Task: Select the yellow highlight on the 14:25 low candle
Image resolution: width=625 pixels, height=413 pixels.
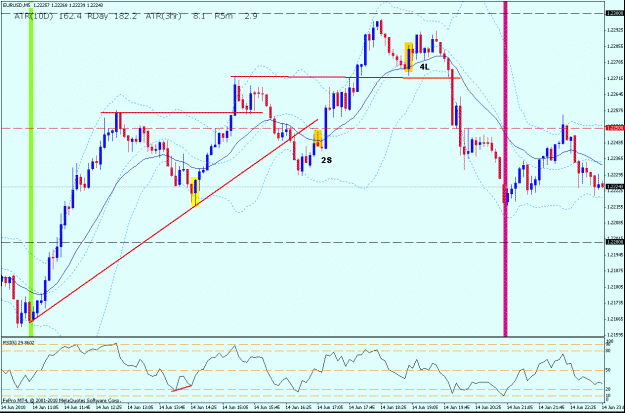Action: [x=195, y=192]
